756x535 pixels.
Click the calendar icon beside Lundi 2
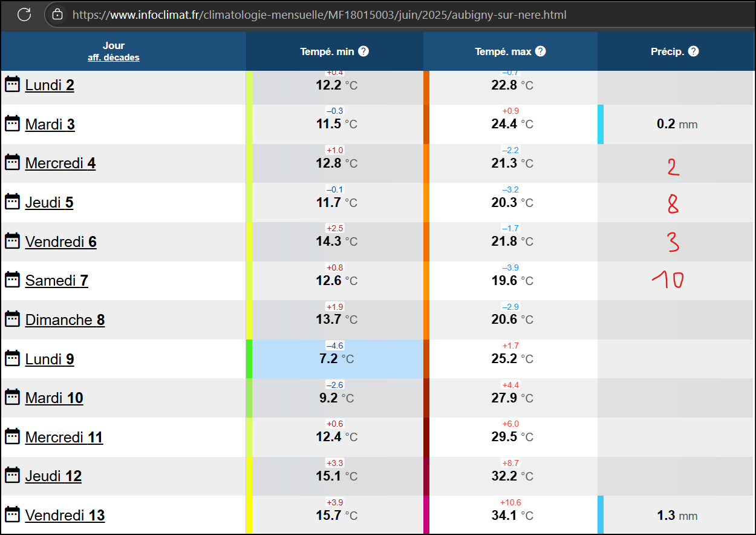tap(12, 84)
